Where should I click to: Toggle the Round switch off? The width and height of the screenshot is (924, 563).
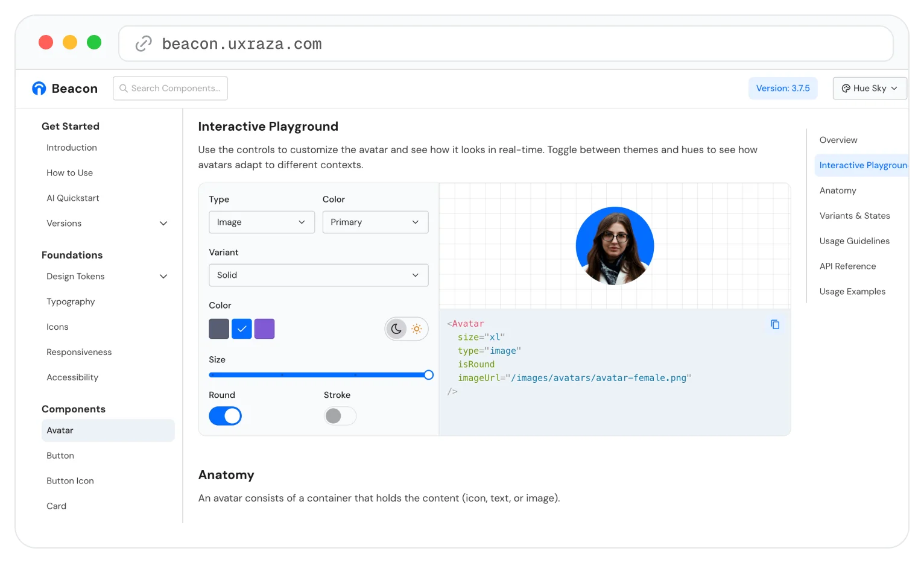tap(225, 416)
